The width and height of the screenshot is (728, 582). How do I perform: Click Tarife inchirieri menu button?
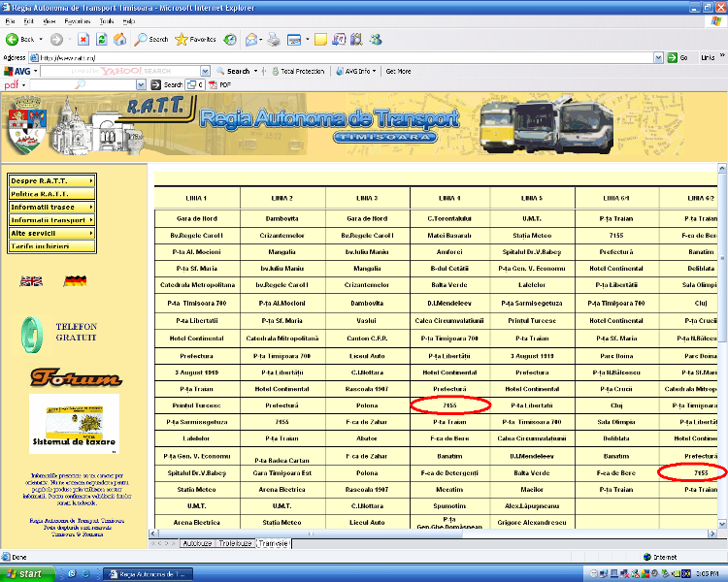[51, 246]
